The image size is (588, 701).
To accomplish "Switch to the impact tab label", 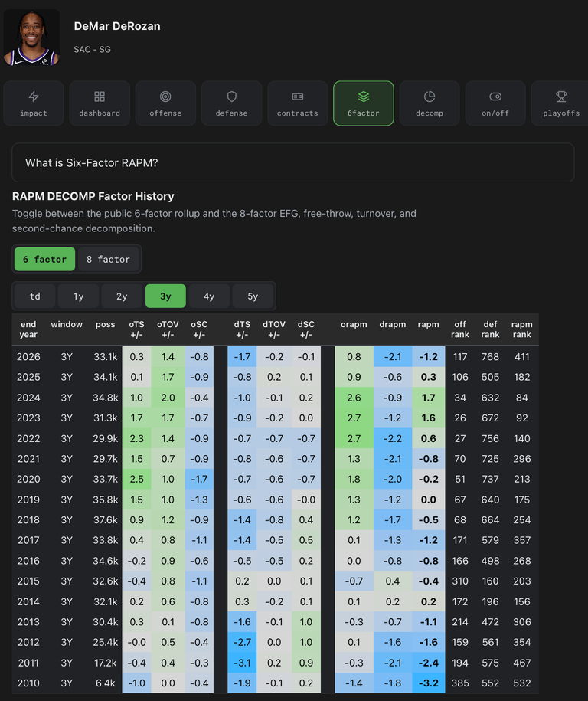I will (x=34, y=113).
